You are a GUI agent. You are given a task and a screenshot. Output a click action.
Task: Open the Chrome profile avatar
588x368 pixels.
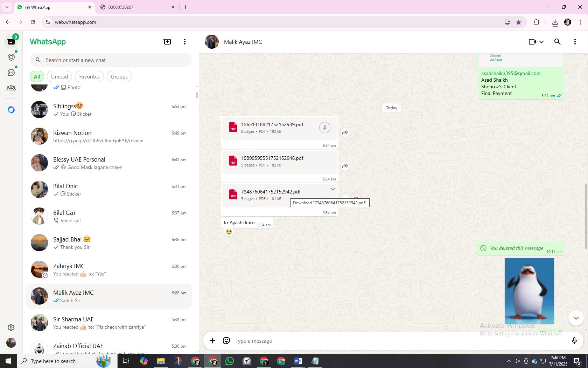coord(568,22)
